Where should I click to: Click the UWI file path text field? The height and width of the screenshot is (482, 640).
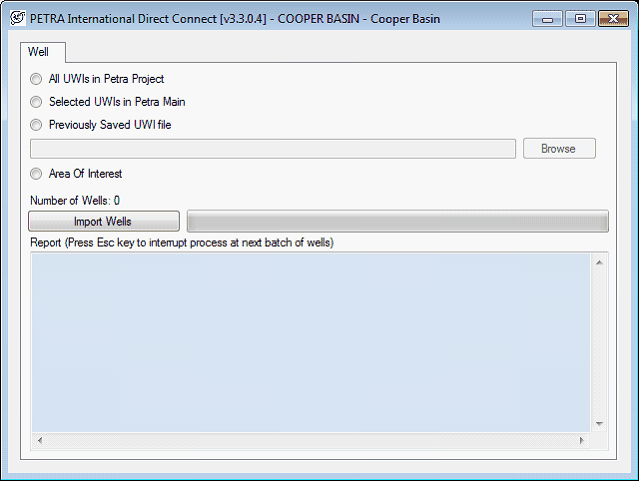coord(272,149)
